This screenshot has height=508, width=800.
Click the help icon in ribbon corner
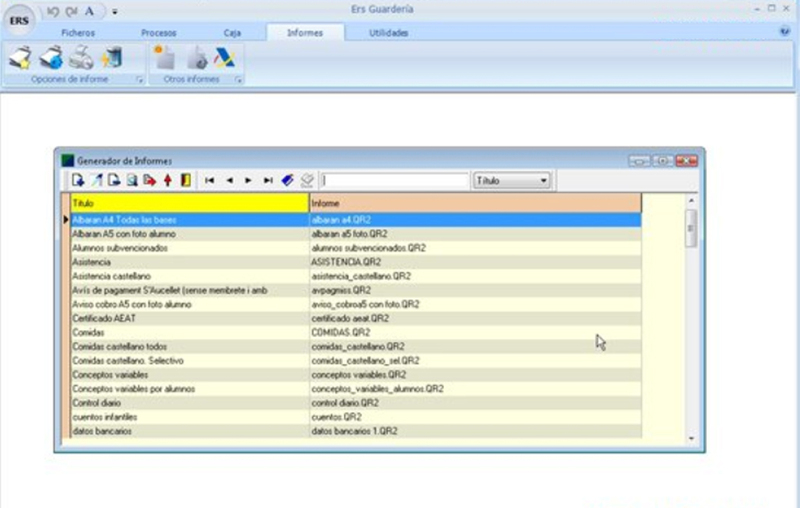tap(785, 31)
